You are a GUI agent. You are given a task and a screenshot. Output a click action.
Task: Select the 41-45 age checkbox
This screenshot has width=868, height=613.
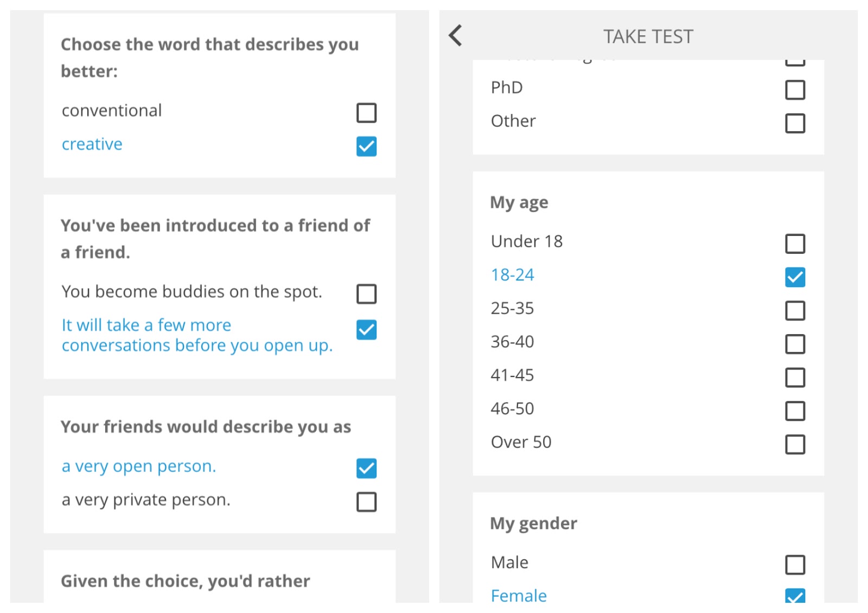click(795, 378)
